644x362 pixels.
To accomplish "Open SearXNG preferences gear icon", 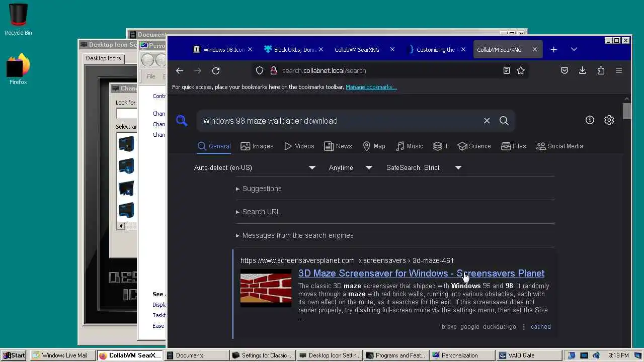I will (x=609, y=120).
